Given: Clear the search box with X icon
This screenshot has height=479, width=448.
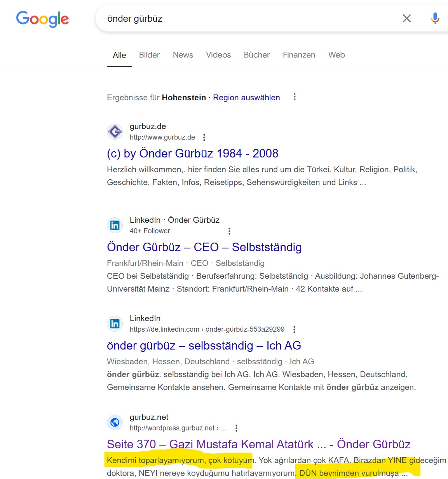Looking at the screenshot, I should [x=407, y=18].
